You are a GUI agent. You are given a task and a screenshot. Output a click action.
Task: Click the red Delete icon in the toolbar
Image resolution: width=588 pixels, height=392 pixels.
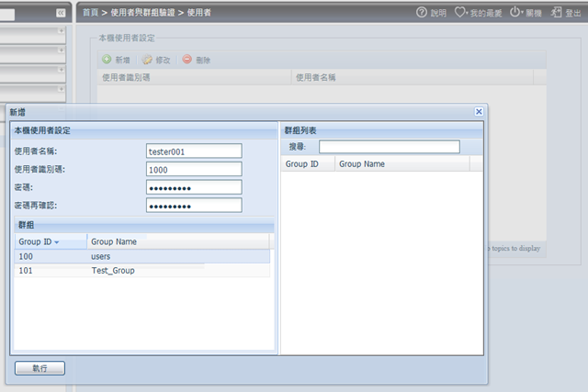click(x=187, y=59)
